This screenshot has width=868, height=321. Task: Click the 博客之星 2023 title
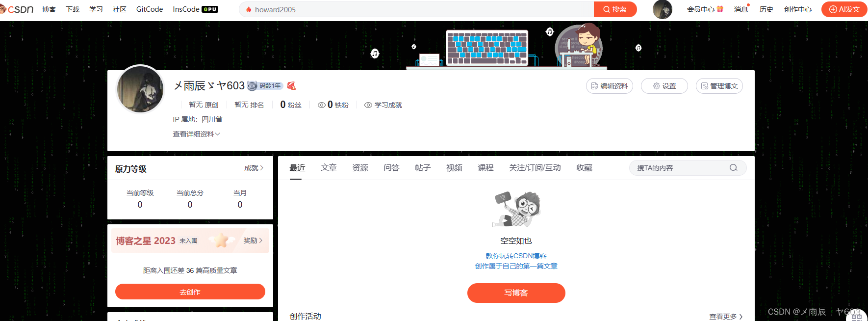coord(146,241)
